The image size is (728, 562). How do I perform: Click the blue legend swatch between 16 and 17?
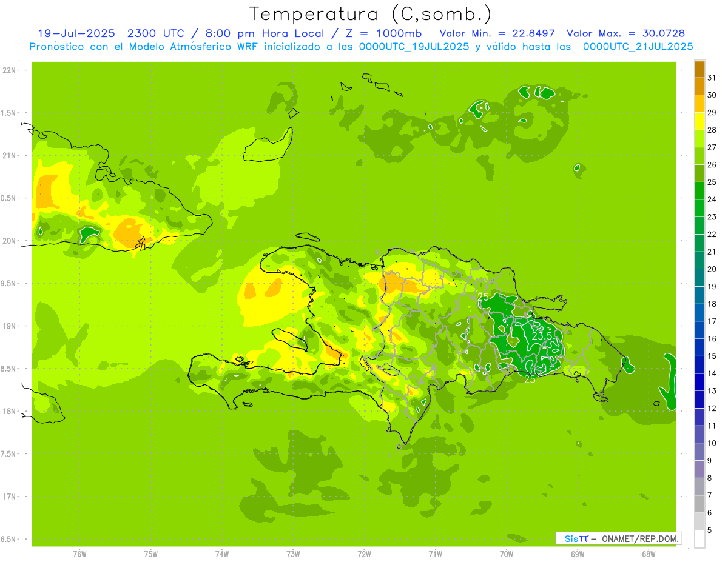699,330
